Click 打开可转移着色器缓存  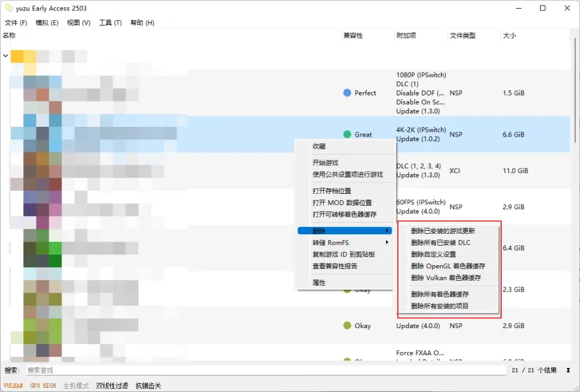click(344, 215)
